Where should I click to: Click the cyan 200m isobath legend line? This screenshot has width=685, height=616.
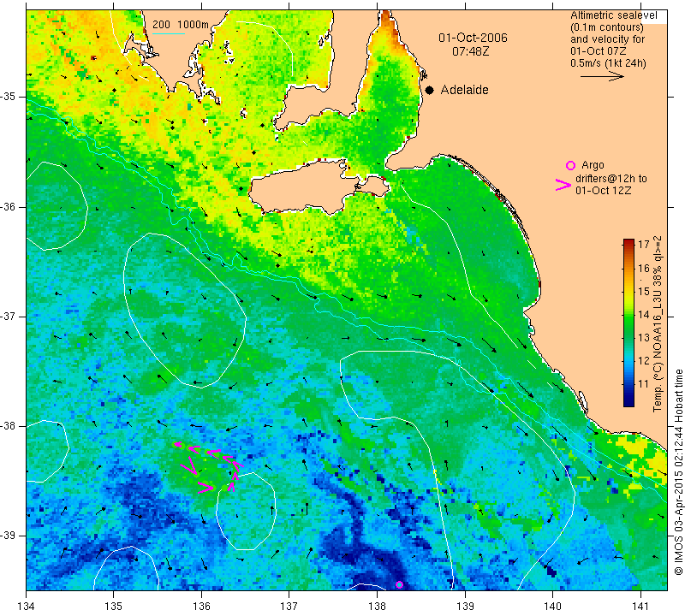(169, 33)
